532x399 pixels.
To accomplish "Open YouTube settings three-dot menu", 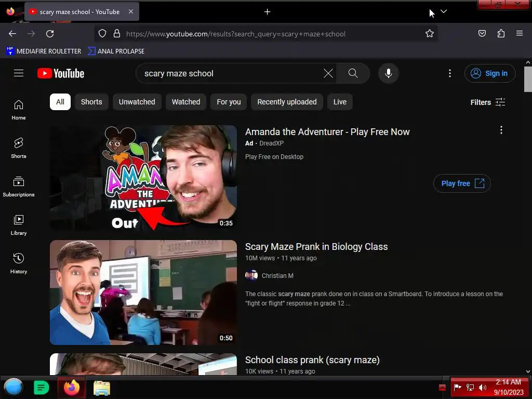I will [450, 73].
